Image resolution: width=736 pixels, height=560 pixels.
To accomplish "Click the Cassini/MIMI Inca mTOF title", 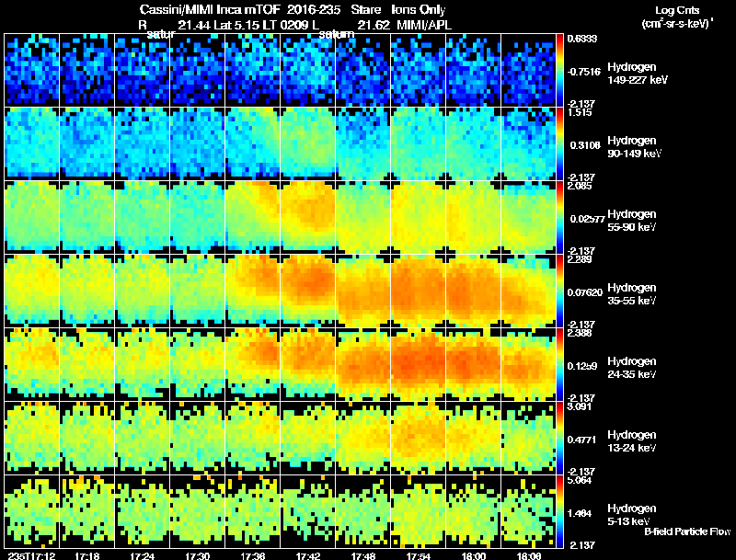I will (x=210, y=10).
